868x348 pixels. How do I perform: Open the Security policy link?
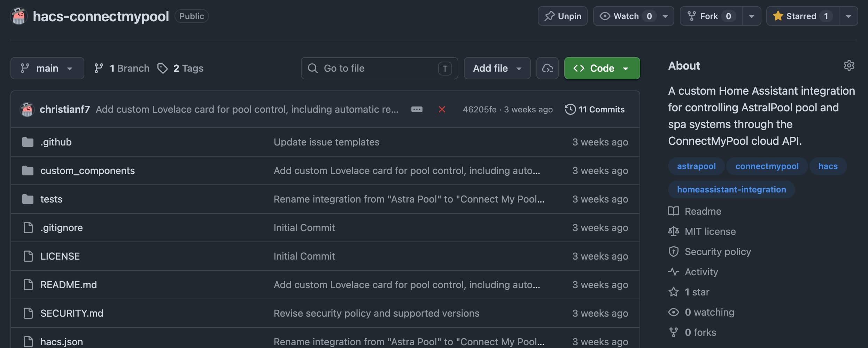point(718,252)
